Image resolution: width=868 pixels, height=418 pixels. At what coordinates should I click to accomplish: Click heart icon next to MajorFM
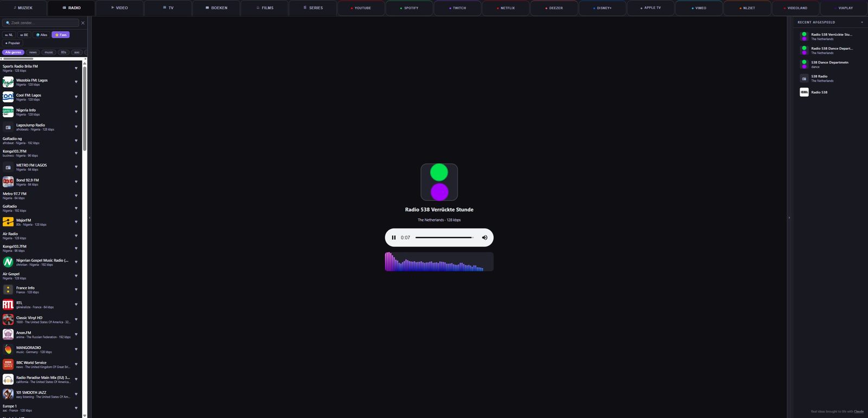[76, 222]
